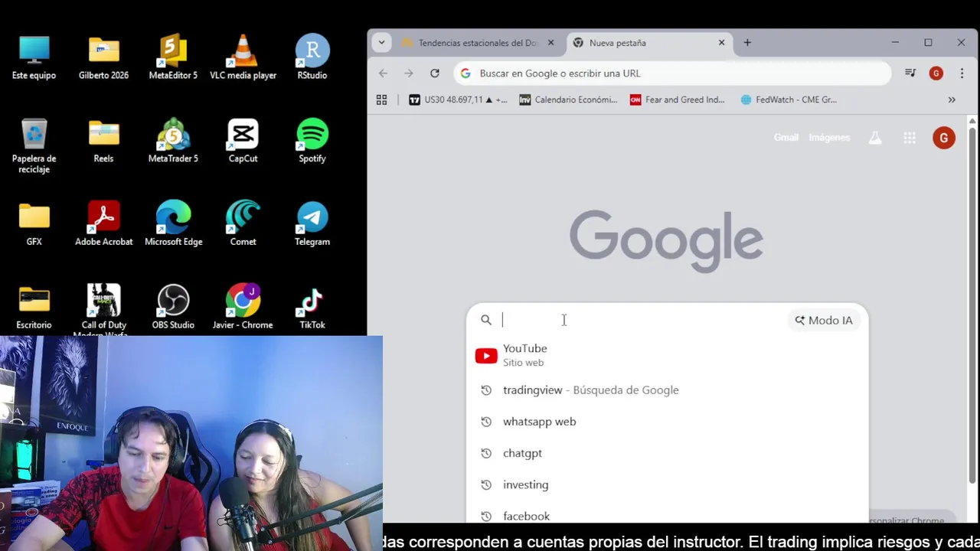Open US30 TradingView bookmark
This screenshot has width=980, height=551.
coord(458,99)
